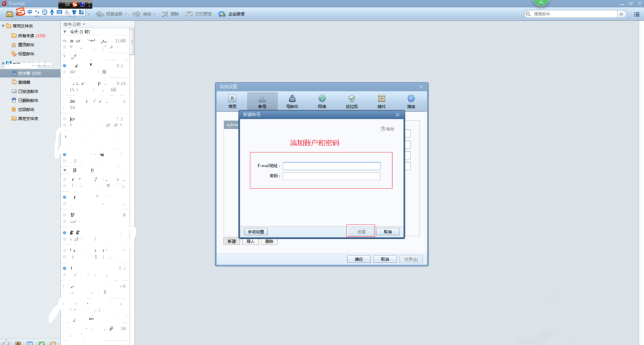The width and height of the screenshot is (644, 345).
Task: Click Cancel in the System Settings window
Action: [x=385, y=259]
